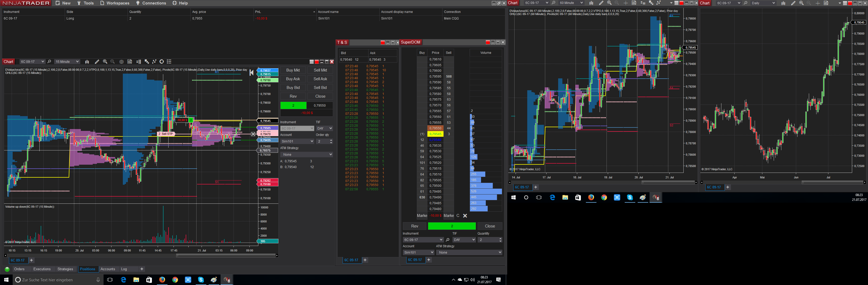
Task: Search instrument in the 60 Minute chart toolbar
Action: point(553,3)
